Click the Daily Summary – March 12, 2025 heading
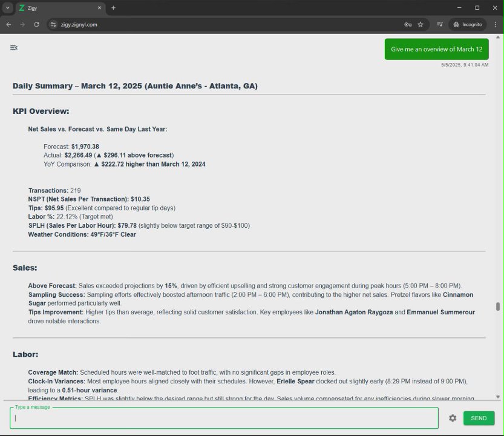504x436 pixels. point(135,86)
